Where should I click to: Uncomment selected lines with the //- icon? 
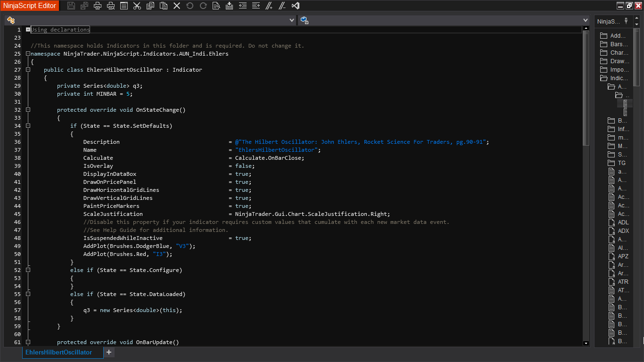[x=282, y=6]
